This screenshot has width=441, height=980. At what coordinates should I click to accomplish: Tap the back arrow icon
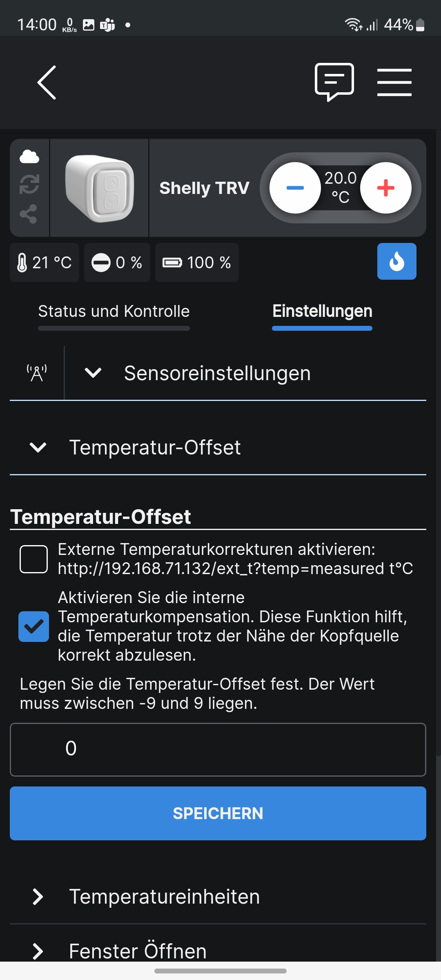click(x=47, y=82)
